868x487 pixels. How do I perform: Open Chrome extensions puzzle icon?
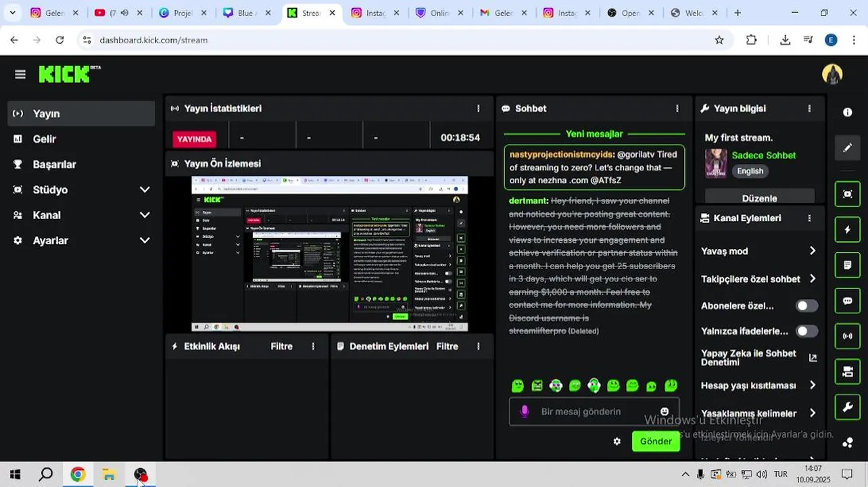(x=751, y=40)
